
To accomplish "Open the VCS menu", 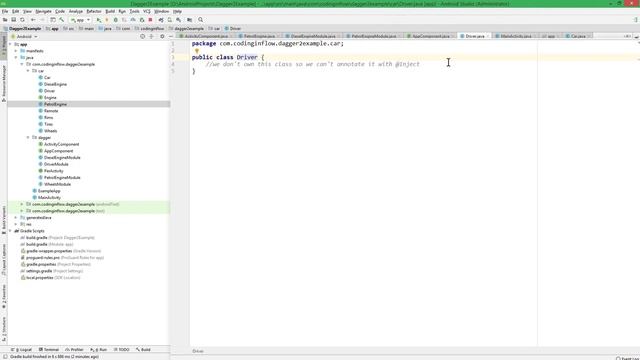I will (147, 11).
